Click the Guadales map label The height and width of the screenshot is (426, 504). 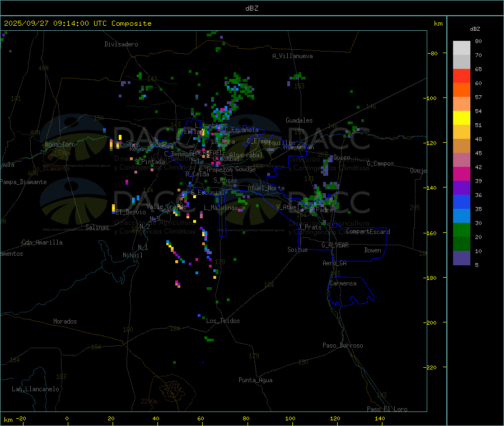(299, 120)
